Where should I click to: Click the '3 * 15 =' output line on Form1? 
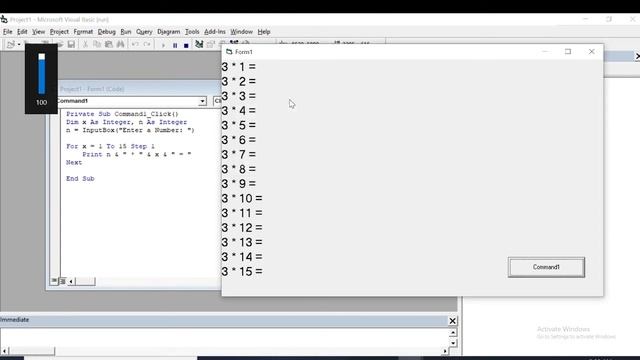point(242,271)
